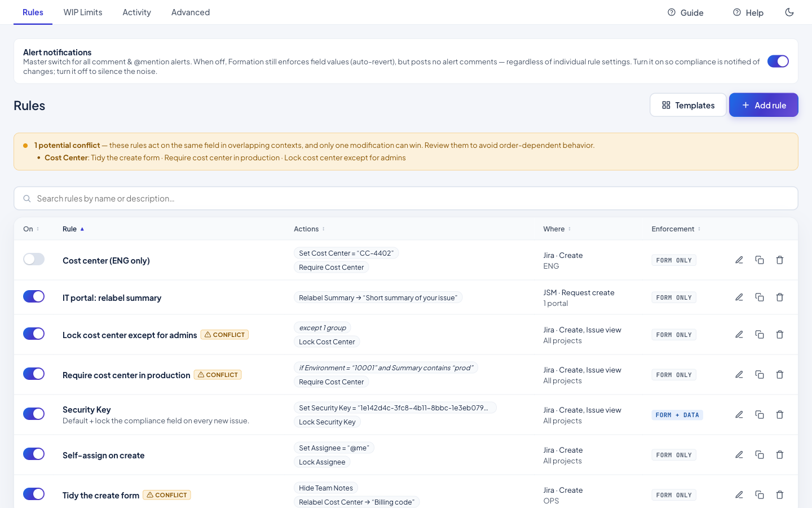Delete the Self-assign on create rule
The image size is (812, 508).
tap(780, 455)
